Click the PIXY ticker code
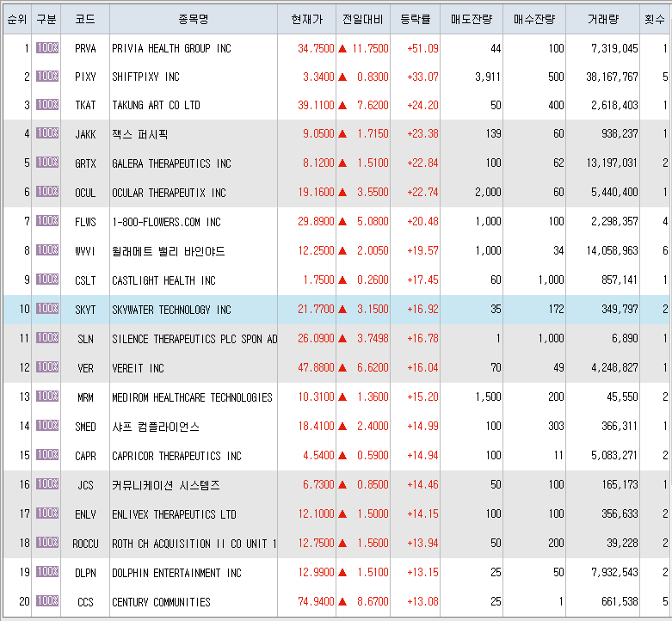 coord(85,77)
